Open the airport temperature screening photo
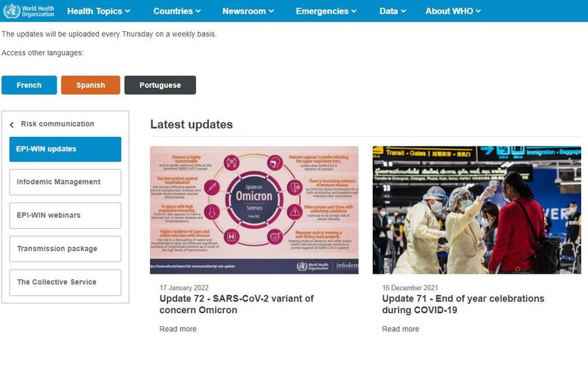The height and width of the screenshot is (367, 588). 477,210
